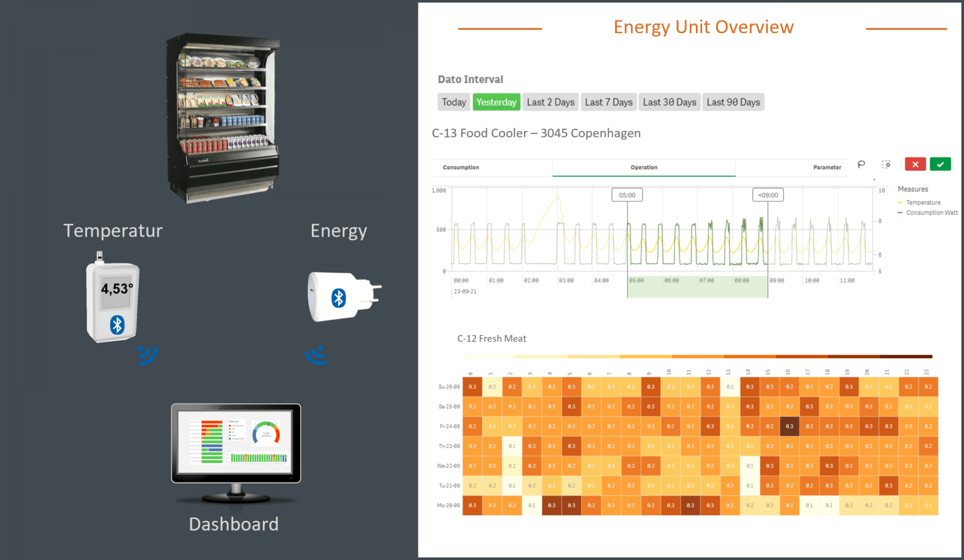This screenshot has width=964, height=560.
Task: Select the Last 2 Days interval
Action: click(550, 102)
